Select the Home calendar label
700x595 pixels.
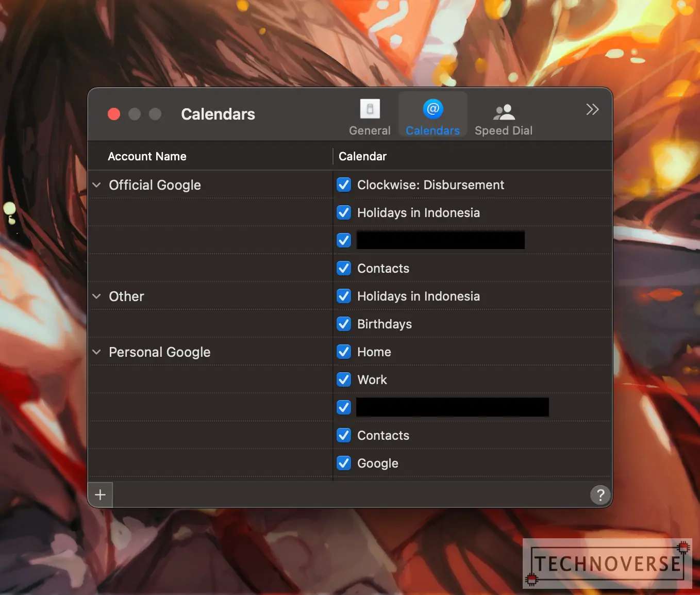click(374, 352)
